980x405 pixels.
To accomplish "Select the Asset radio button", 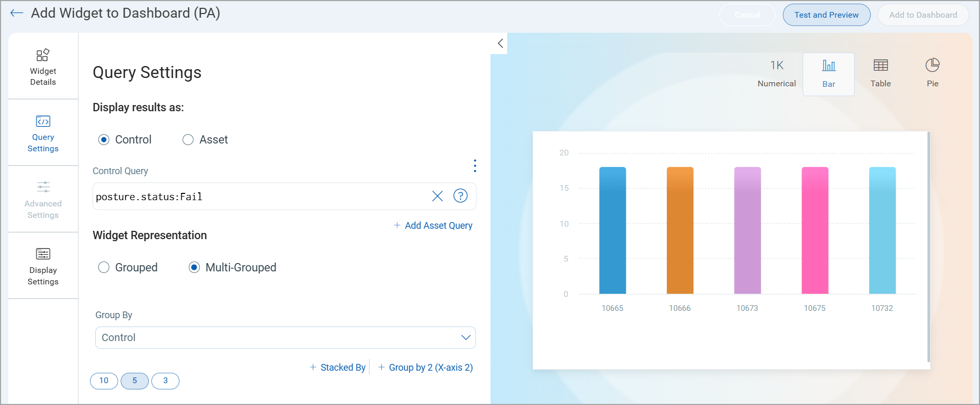I will pos(188,139).
